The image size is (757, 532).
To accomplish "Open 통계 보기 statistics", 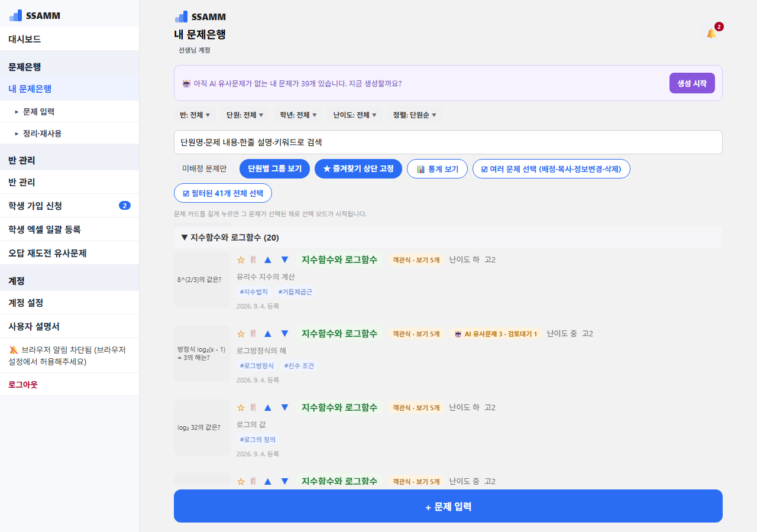I will (437, 169).
